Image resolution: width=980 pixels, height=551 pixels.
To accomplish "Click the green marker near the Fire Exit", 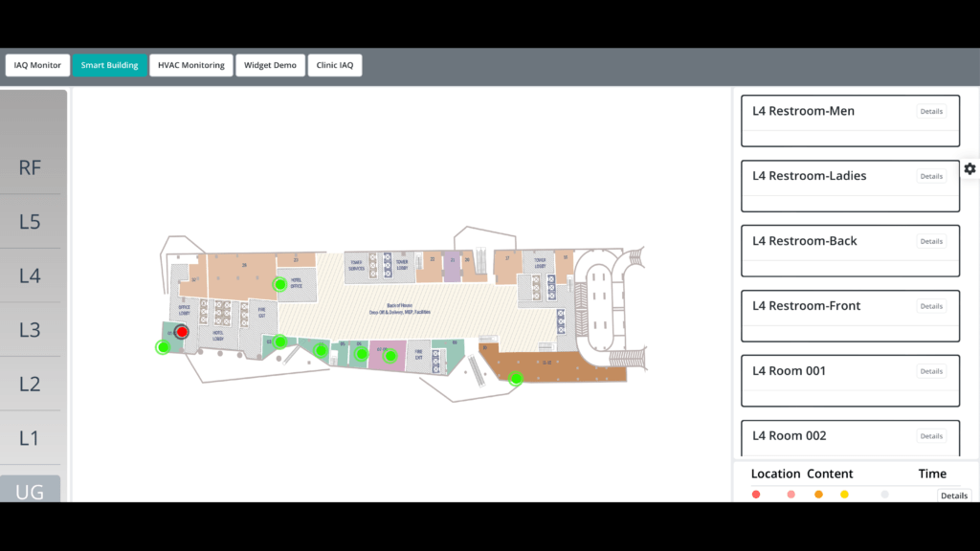I will [x=281, y=342].
